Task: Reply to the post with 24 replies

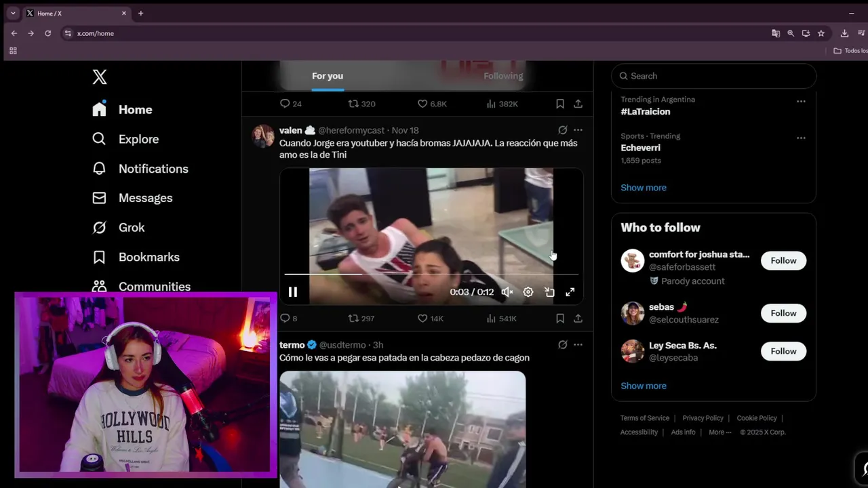Action: click(x=290, y=104)
